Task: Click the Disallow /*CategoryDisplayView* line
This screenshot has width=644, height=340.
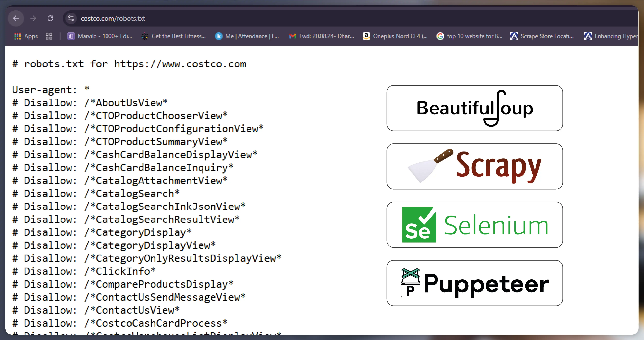Action: point(114,245)
